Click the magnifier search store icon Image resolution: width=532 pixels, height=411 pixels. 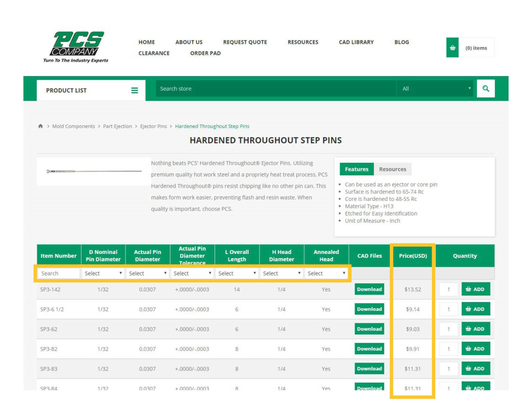click(485, 89)
